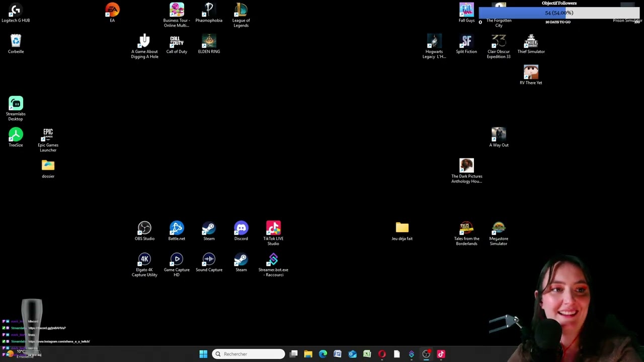Select the Corbeille recycle bin icon
The width and height of the screenshot is (644, 362).
point(16,44)
